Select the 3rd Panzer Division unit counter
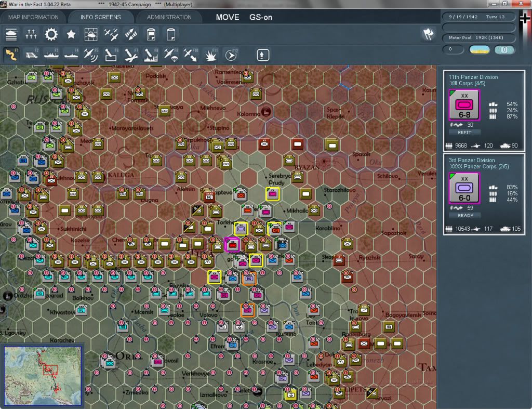Screen dimensions: 532x409 tap(464, 188)
